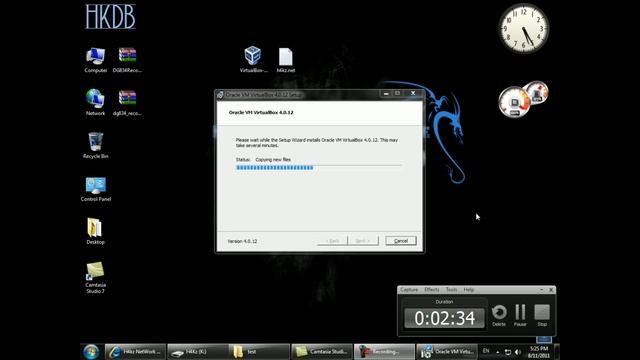This screenshot has width=640, height=360.
Task: Switch to Oracle VM VirtualBox taskbar button
Action: tap(447, 352)
